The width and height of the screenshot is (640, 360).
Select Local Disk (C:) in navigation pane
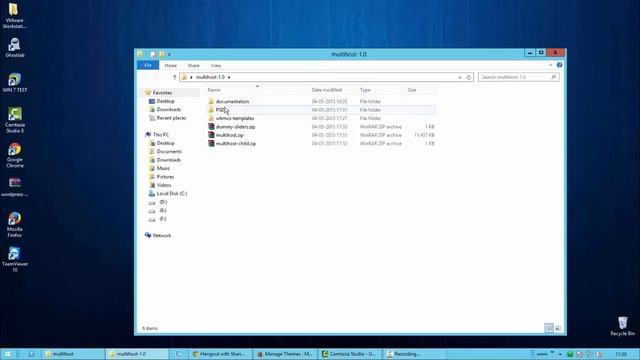click(x=171, y=193)
